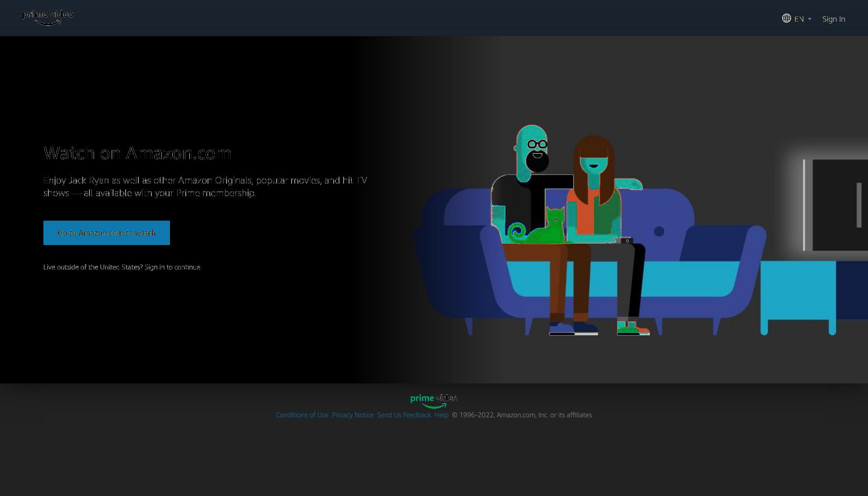Click the 'Enjoy Jack Ryan' description paragraph
The image size is (868, 496).
205,187
